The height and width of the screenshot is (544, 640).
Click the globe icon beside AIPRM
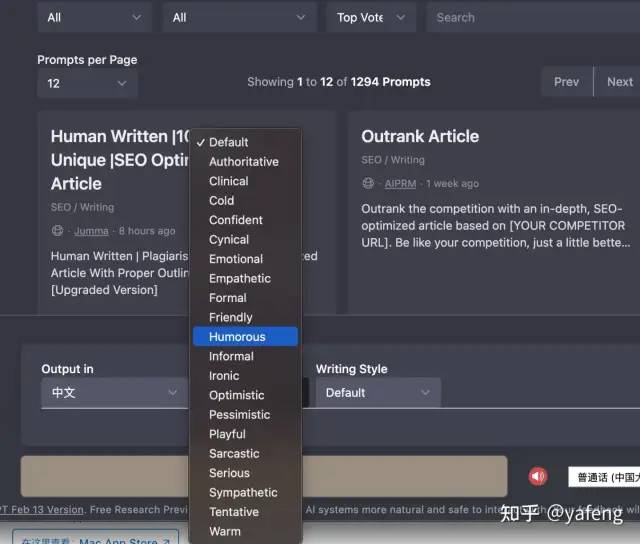[x=368, y=184]
